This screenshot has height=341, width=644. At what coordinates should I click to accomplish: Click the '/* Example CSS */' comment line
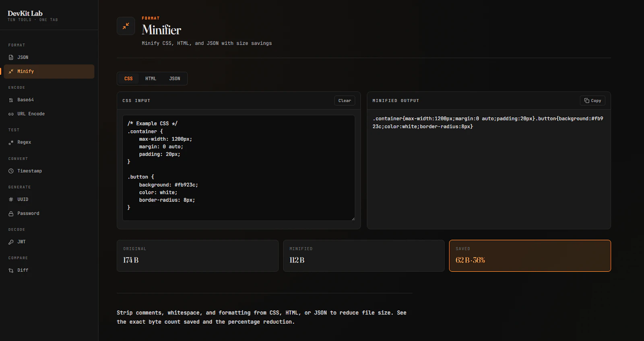[x=153, y=123]
